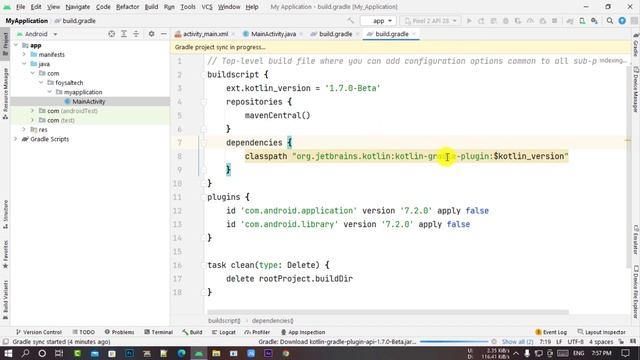This screenshot has width=640, height=360.
Task: Open Windows Start menu
Action: [x=8, y=353]
